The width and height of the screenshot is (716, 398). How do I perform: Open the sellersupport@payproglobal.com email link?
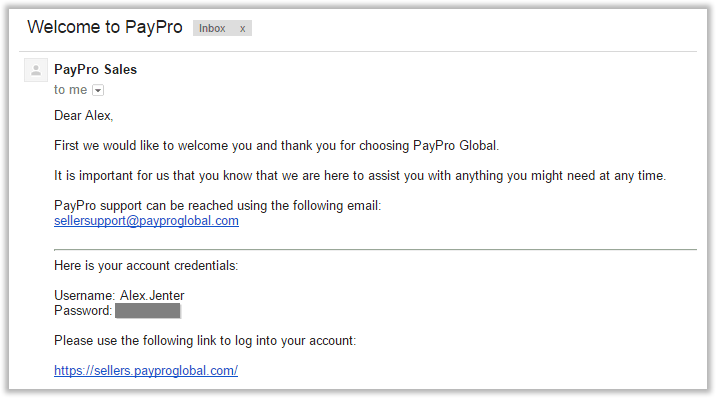pos(146,221)
